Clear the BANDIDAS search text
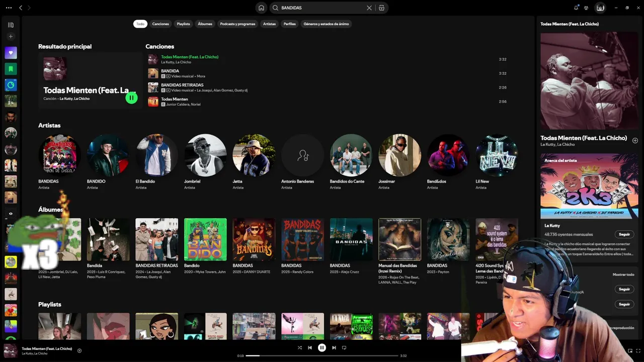 pos(369,8)
